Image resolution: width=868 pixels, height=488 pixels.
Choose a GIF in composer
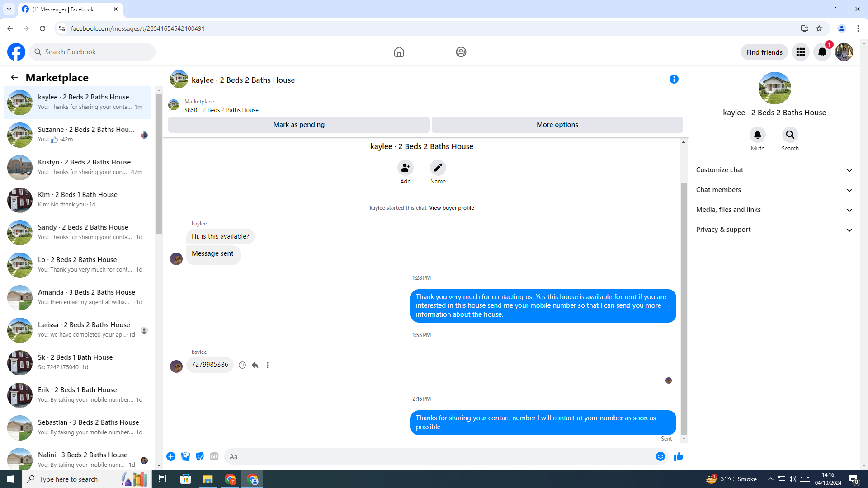(x=214, y=456)
